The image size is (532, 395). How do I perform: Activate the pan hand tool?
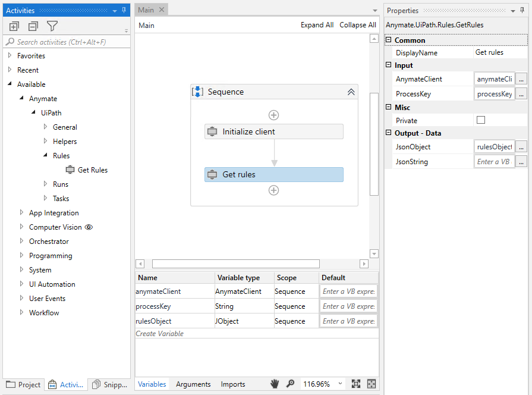275,384
